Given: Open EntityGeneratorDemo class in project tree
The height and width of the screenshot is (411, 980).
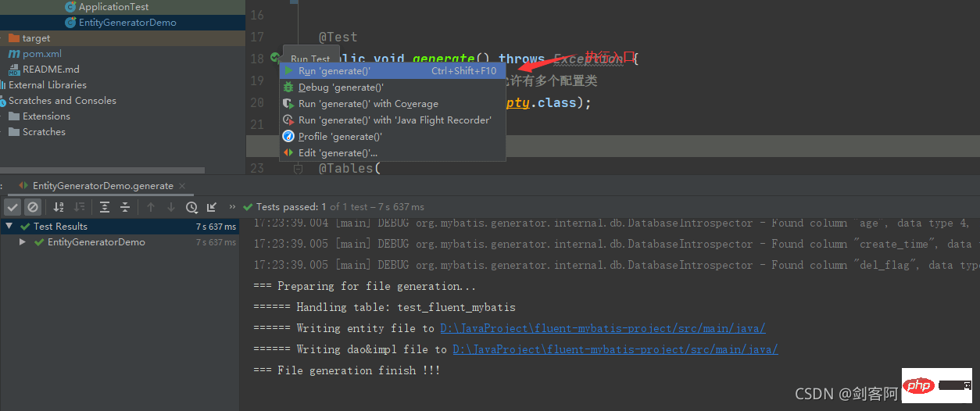Looking at the screenshot, I should (127, 23).
